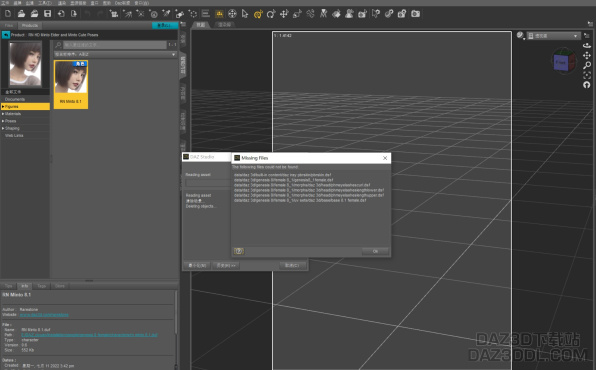
Task: Open the author website link
Action: pos(44,315)
